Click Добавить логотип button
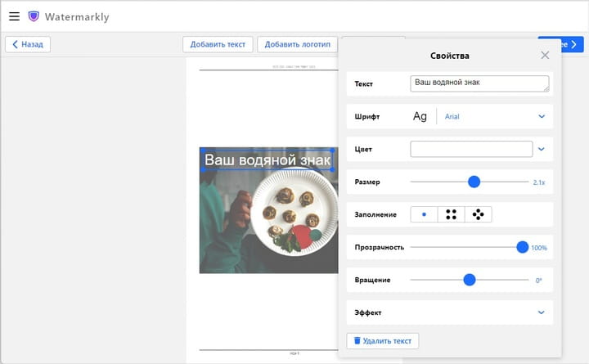Image resolution: width=589 pixels, height=364 pixels. point(298,44)
